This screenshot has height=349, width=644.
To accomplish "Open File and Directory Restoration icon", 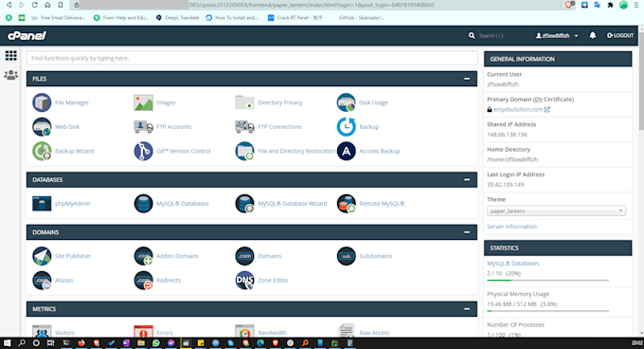I will pos(244,151).
